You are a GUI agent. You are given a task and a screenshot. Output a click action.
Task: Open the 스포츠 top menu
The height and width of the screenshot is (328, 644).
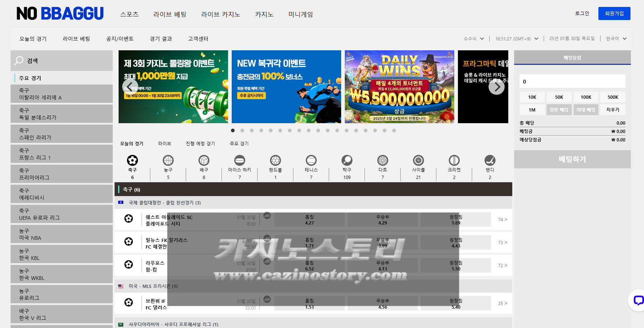pos(130,14)
